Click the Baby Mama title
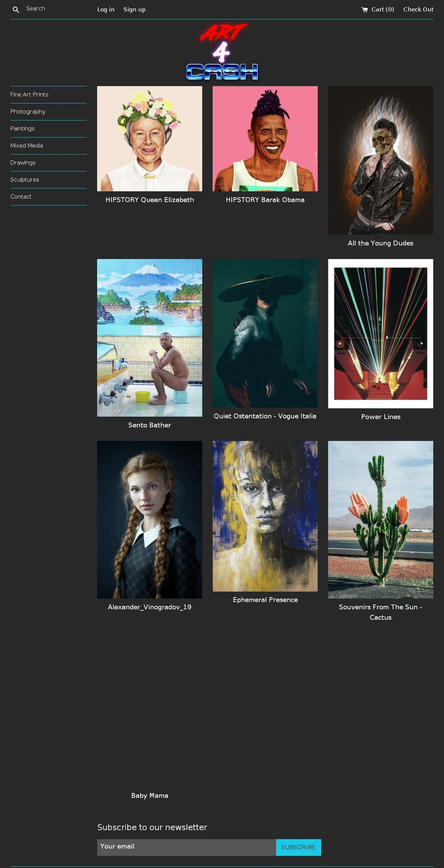The image size is (444, 868). point(149,795)
